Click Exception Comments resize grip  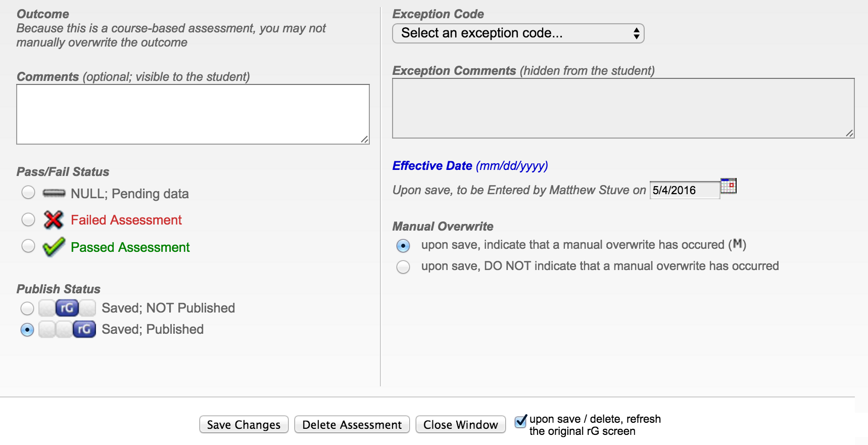pyautogui.click(x=849, y=133)
